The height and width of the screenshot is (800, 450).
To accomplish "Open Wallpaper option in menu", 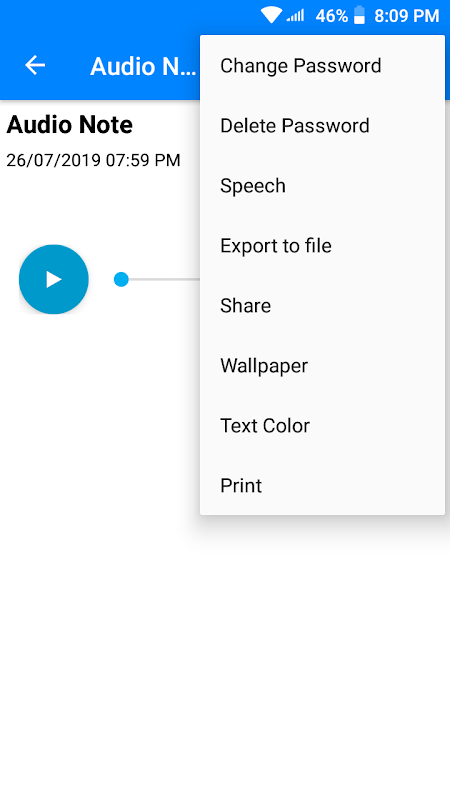I will [322, 365].
